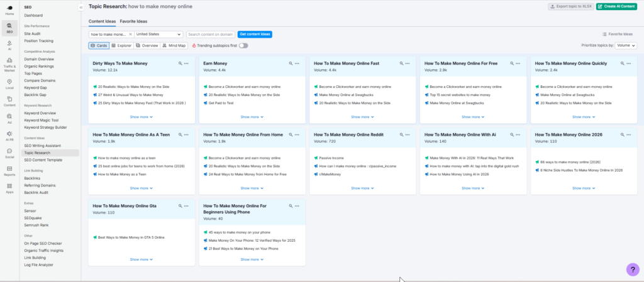Click Create AI Content button
The image size is (644, 282).
coord(616,6)
